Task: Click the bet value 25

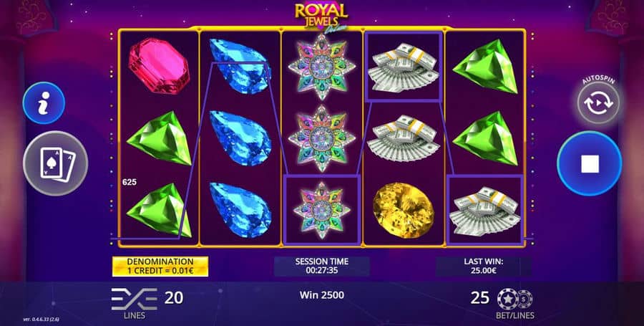Action: tap(479, 297)
